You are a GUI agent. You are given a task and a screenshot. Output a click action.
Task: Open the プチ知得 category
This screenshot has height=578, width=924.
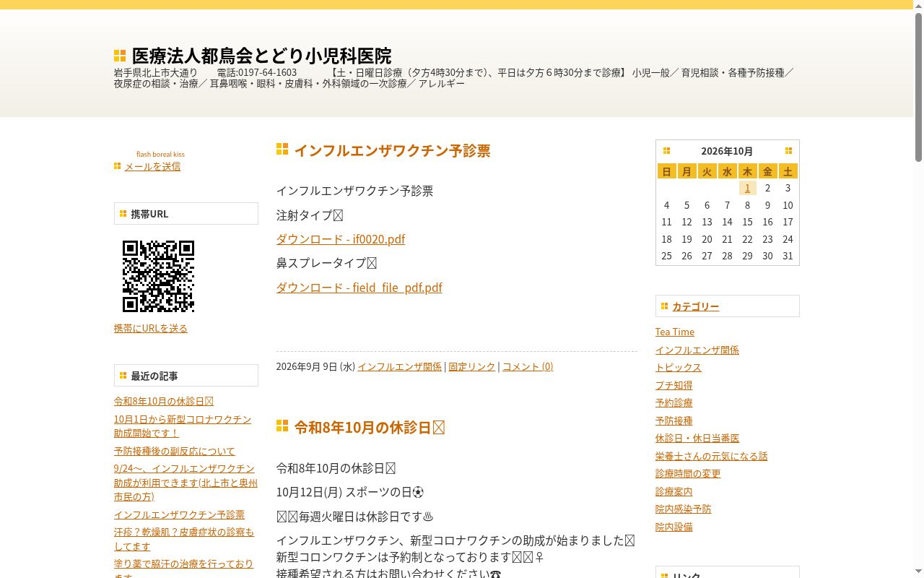point(674,385)
